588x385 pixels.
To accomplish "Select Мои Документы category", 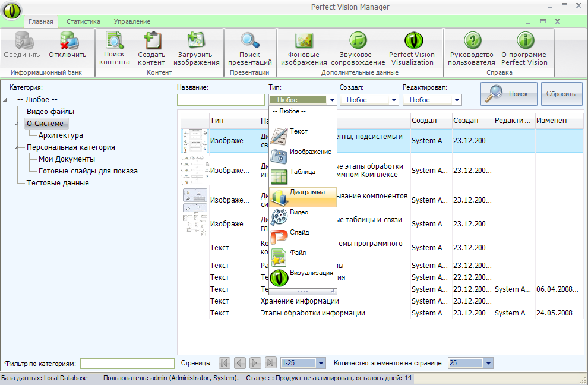I will [x=67, y=159].
